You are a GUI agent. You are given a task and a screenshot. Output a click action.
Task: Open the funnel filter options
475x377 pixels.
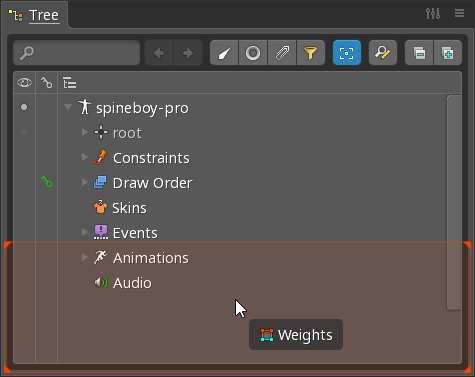pyautogui.click(x=311, y=53)
